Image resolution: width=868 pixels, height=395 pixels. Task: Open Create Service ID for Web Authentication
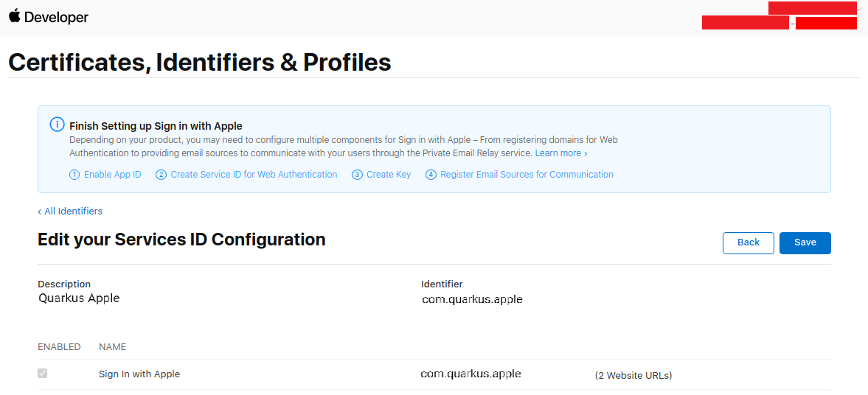pos(254,174)
